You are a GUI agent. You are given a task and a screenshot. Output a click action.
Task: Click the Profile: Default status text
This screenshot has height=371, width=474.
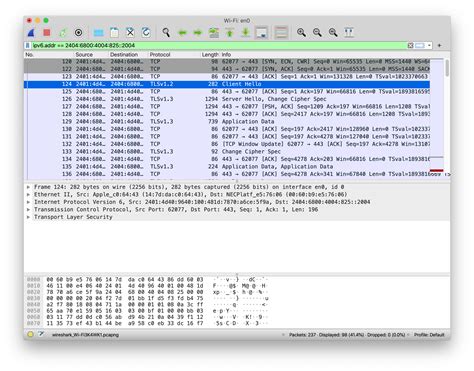tap(429, 335)
